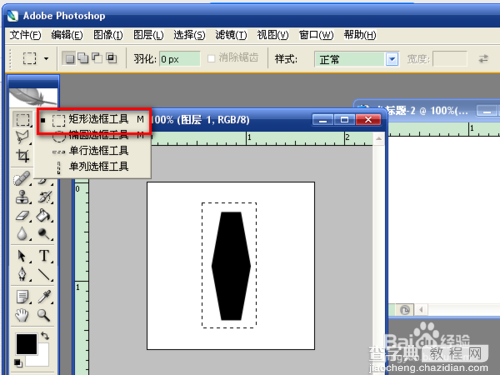Viewport: 500px width, 375px height.
Task: Reset default foreground/background colors icon
Action: point(18,363)
